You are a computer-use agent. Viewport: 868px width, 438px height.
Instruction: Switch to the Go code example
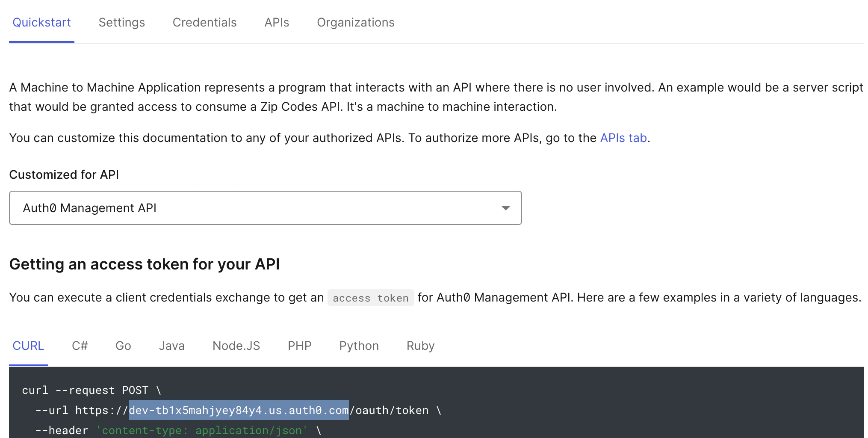(123, 346)
